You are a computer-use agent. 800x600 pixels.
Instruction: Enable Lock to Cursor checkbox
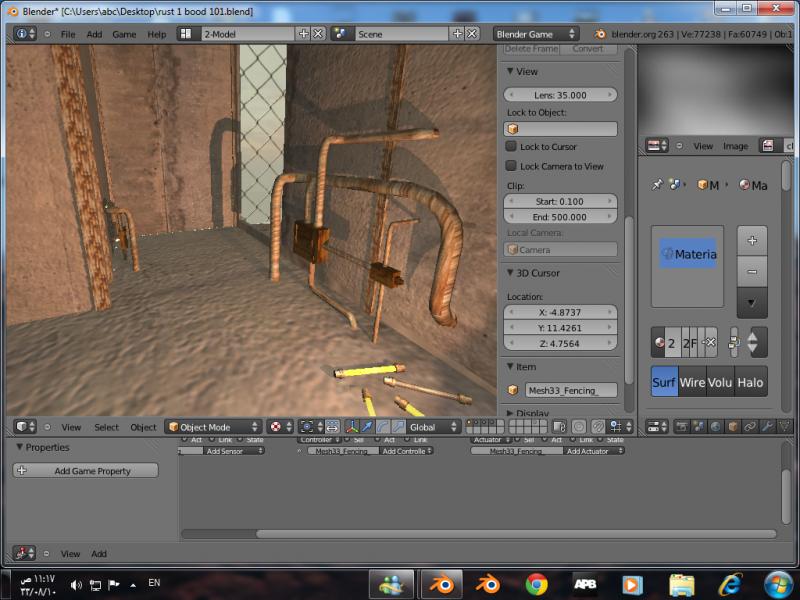tap(511, 147)
